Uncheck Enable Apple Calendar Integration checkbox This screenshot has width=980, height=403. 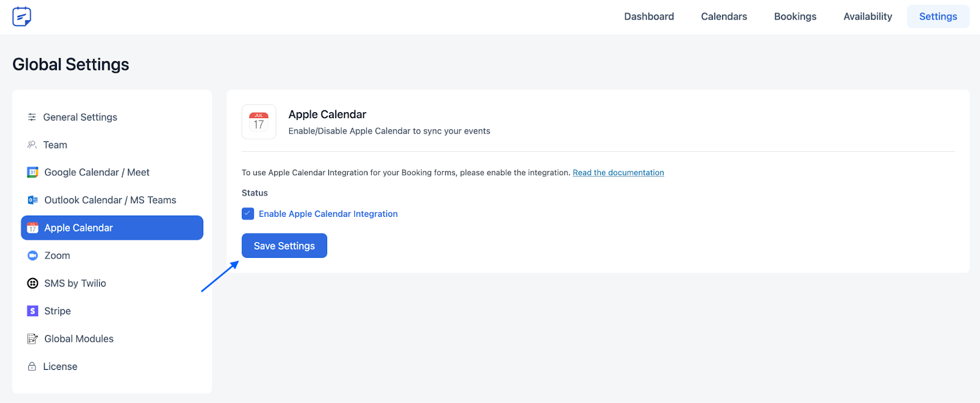click(248, 214)
